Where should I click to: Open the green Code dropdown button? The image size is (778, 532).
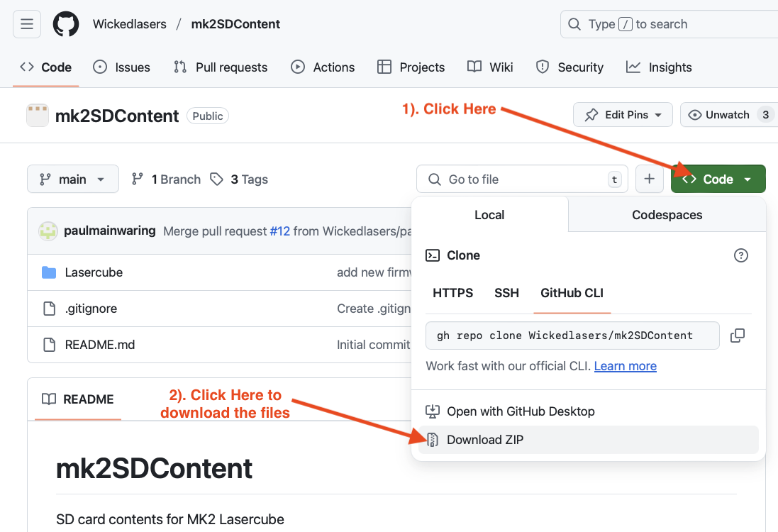(x=718, y=179)
